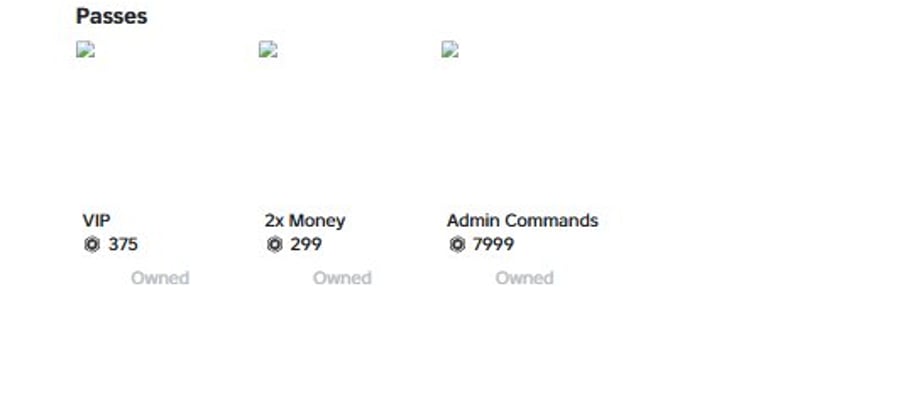Click the Passes section heading

point(111,16)
